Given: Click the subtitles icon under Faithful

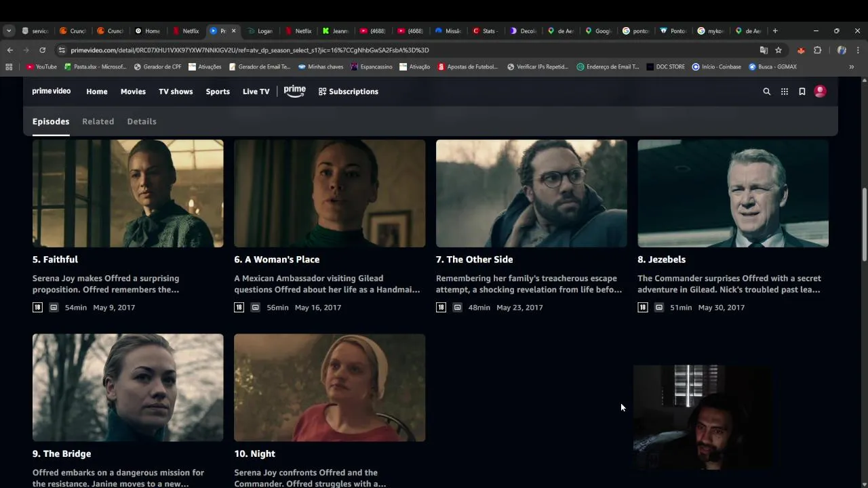Looking at the screenshot, I should click(54, 308).
